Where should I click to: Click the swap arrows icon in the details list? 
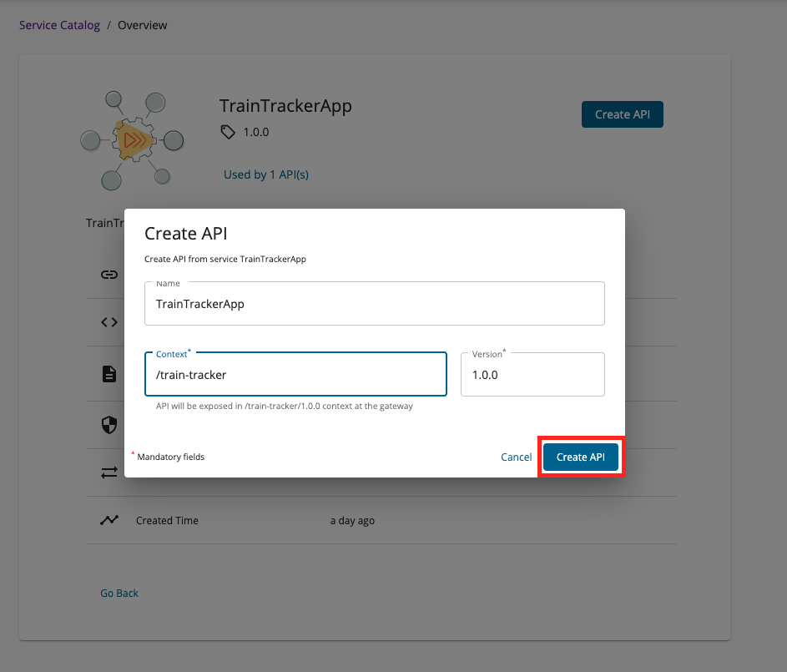pyautogui.click(x=109, y=472)
